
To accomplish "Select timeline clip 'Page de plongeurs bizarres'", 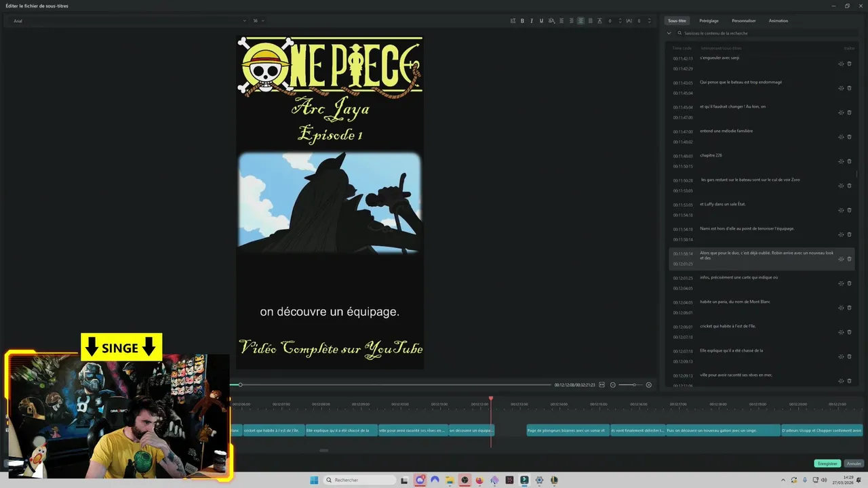I will 568,430.
